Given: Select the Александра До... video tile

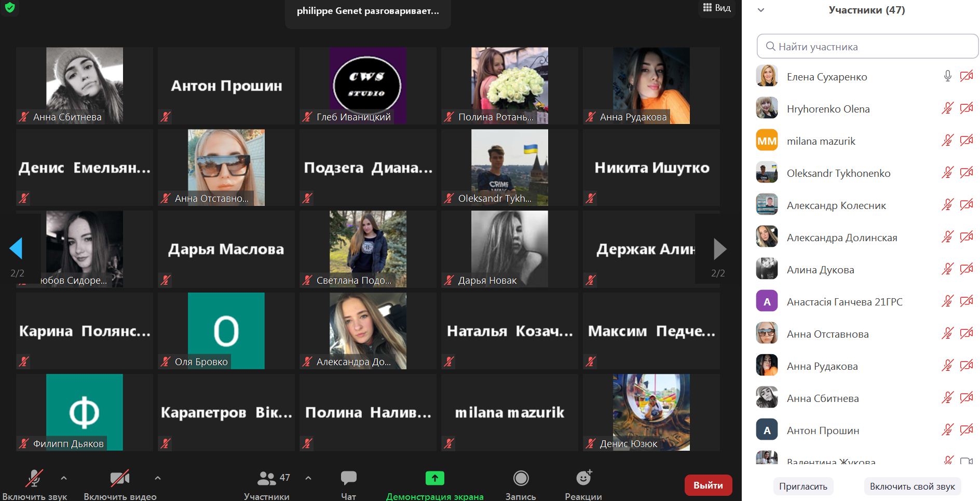Looking at the screenshot, I should [368, 331].
